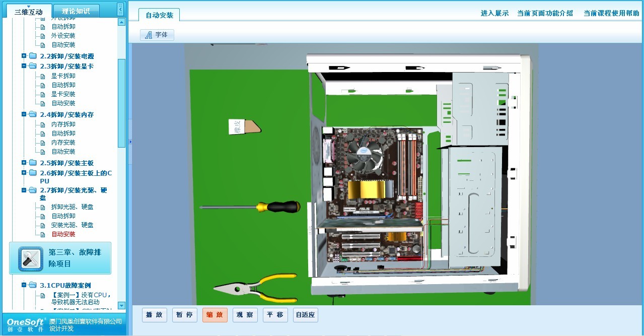Screen dimensions: 644x336
Task: Expand the 2.6拆卸/安装主板上的CPU node
Action: click(24, 173)
